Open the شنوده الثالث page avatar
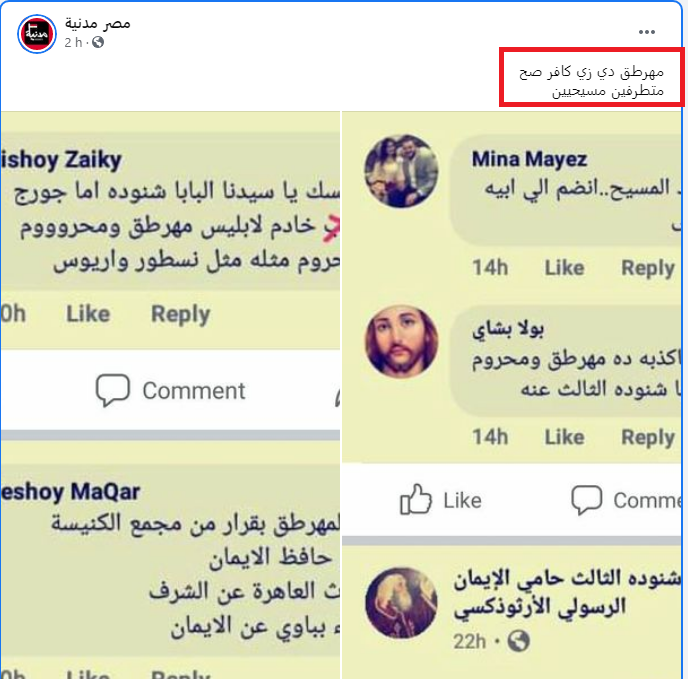 (401, 603)
